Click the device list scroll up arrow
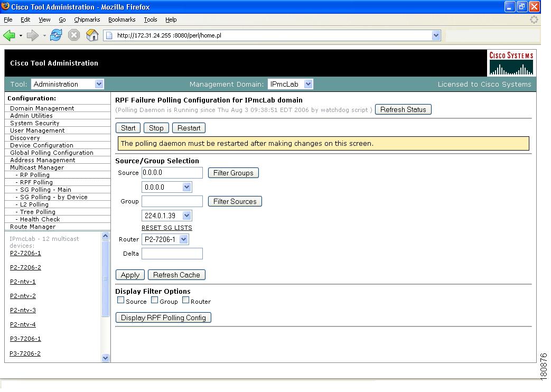 106,236
